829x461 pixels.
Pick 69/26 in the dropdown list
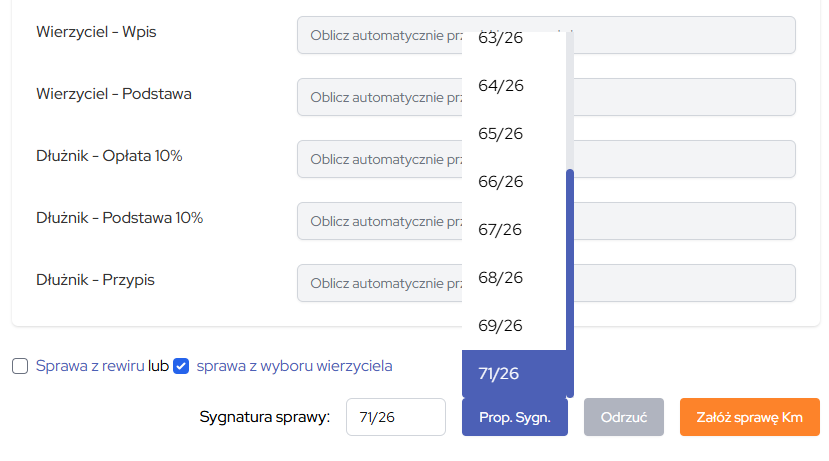click(514, 326)
